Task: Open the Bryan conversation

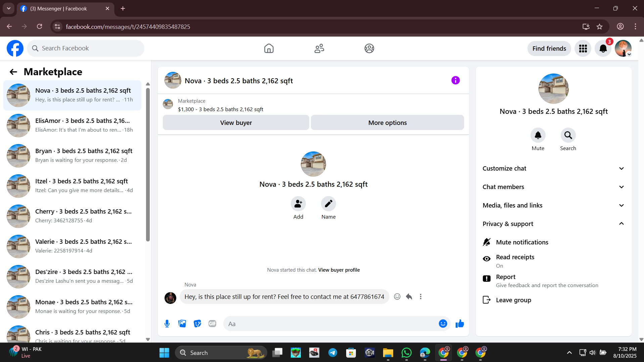Action: click(72, 156)
